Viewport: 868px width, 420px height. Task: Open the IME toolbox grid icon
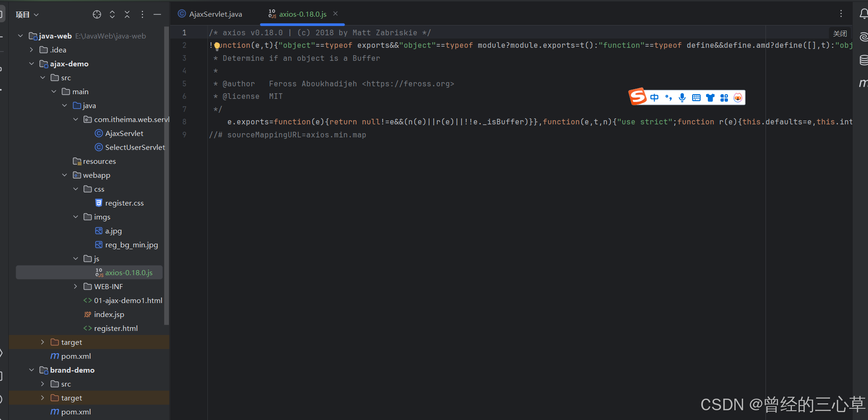(724, 97)
